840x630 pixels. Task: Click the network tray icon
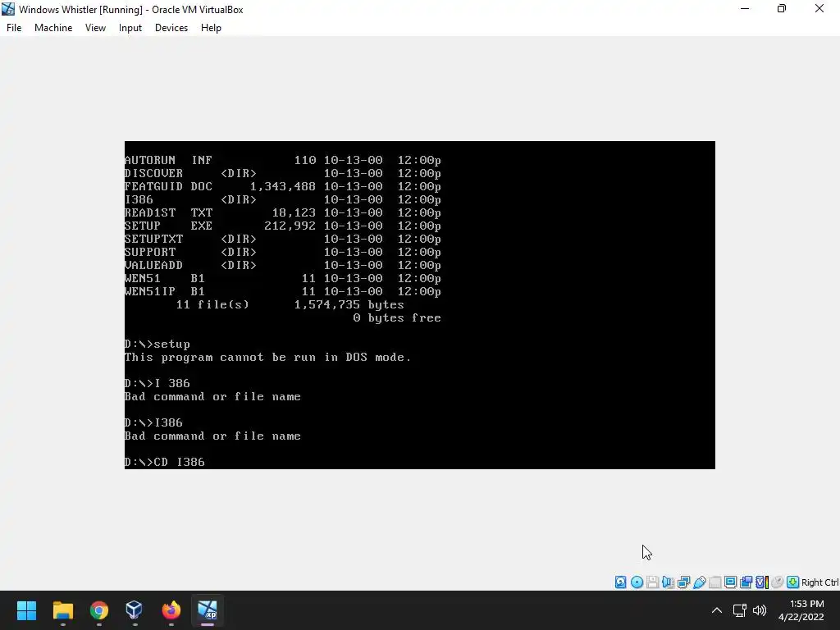pos(740,610)
